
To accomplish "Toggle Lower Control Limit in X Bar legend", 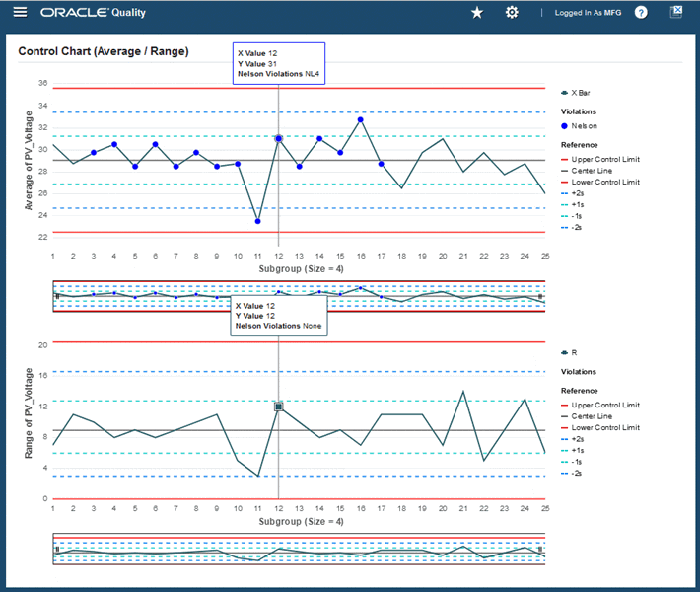I will tap(600, 182).
